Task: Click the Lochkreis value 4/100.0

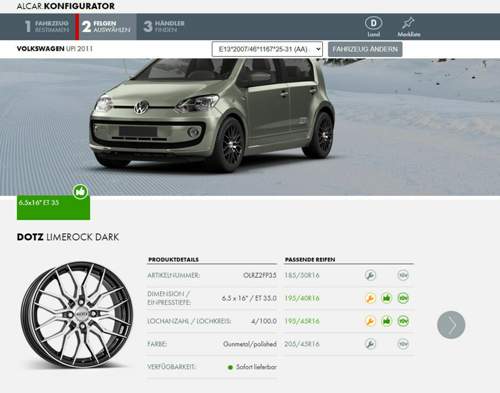Action: tap(264, 321)
